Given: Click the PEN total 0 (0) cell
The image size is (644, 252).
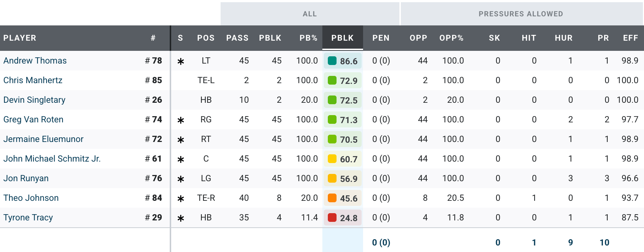Looking at the screenshot, I should click(x=381, y=242).
